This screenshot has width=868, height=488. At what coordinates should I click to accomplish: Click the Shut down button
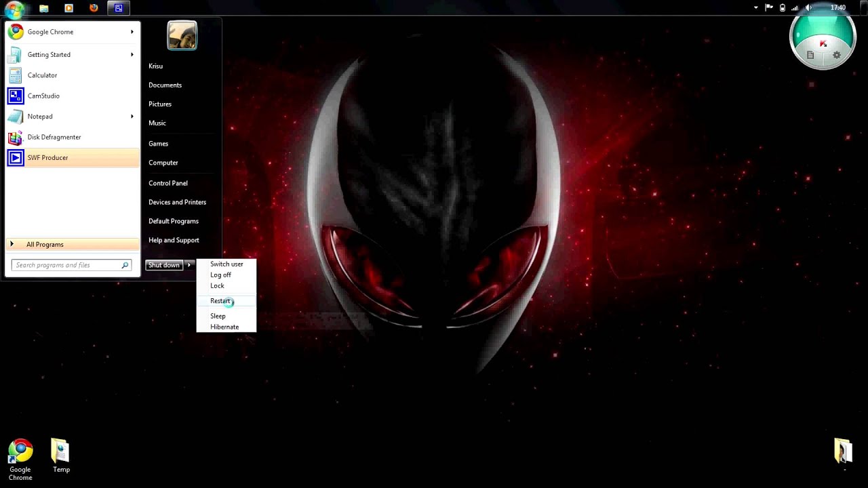(x=164, y=265)
